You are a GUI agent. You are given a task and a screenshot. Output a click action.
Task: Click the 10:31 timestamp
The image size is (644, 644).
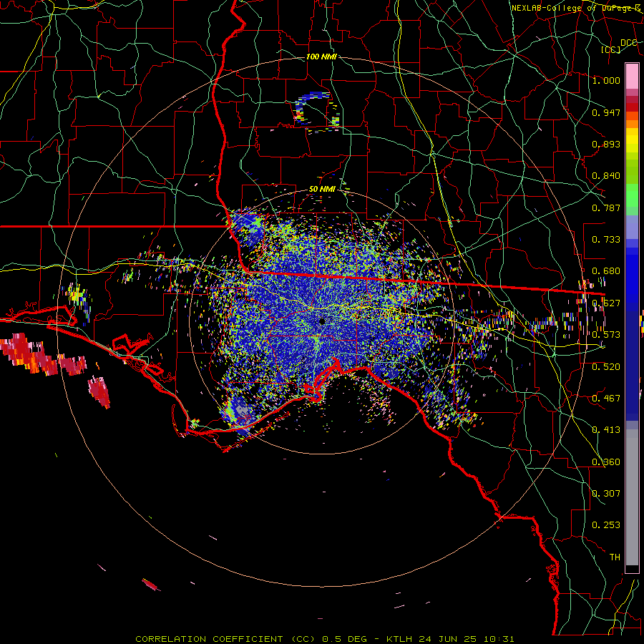tap(499, 639)
